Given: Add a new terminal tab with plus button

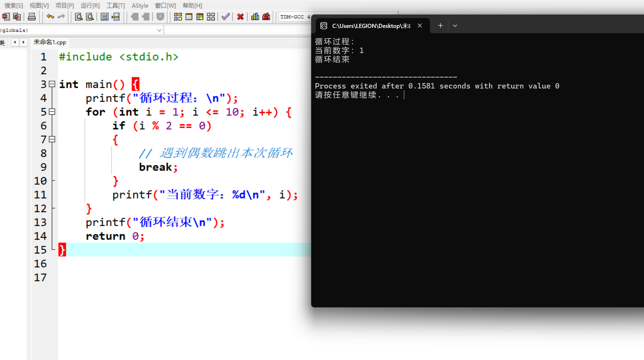Looking at the screenshot, I should (440, 26).
